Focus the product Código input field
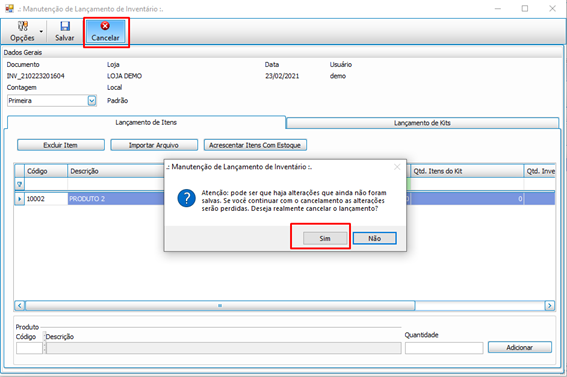The image size is (567, 377). pos(29,348)
